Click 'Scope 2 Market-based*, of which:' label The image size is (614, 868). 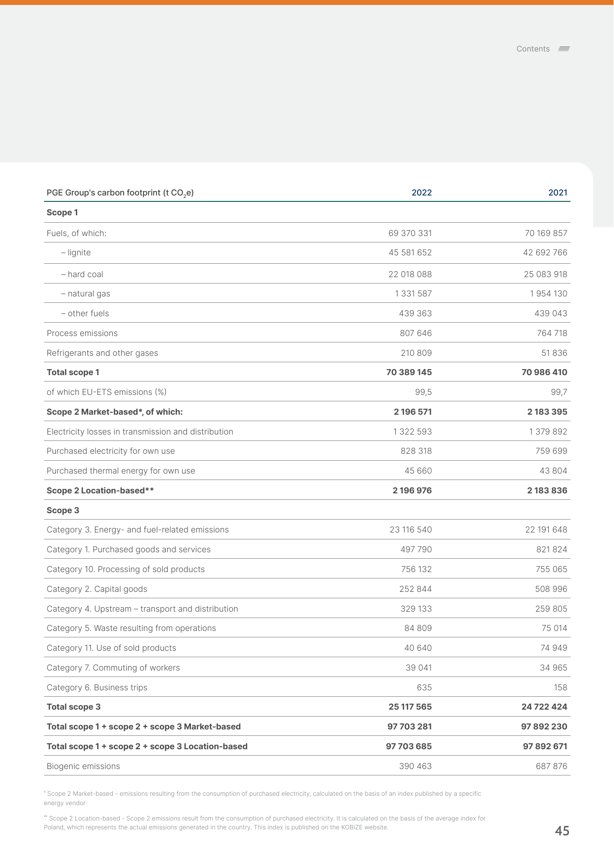pyautogui.click(x=115, y=412)
